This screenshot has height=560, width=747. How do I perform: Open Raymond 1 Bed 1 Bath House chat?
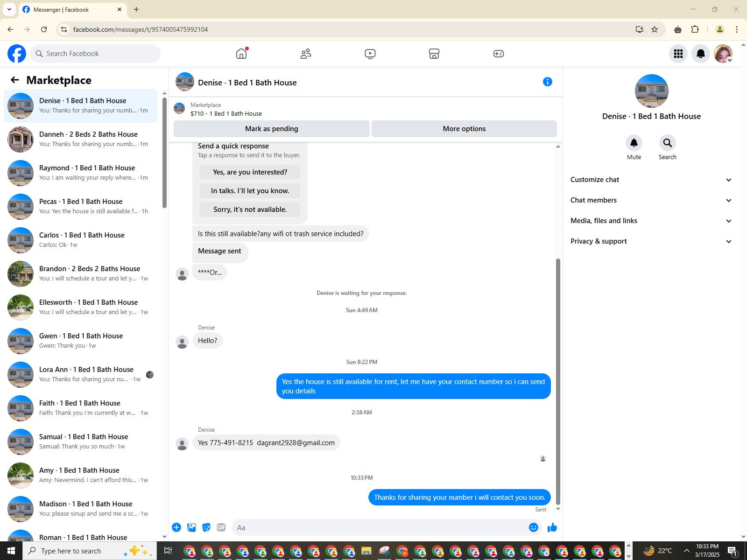(x=80, y=173)
